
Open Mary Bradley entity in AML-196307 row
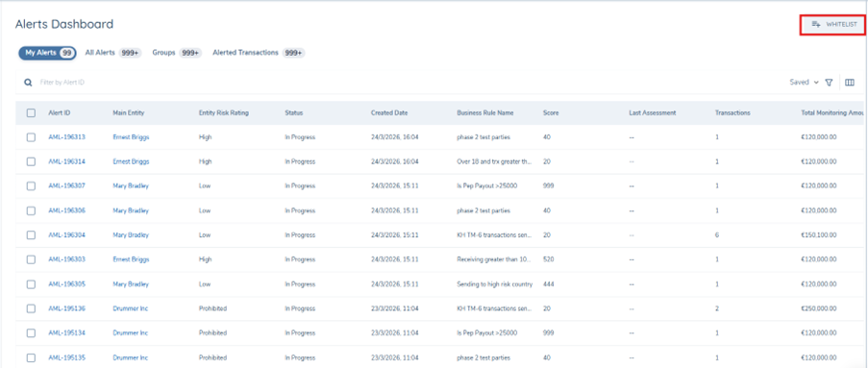(x=131, y=186)
